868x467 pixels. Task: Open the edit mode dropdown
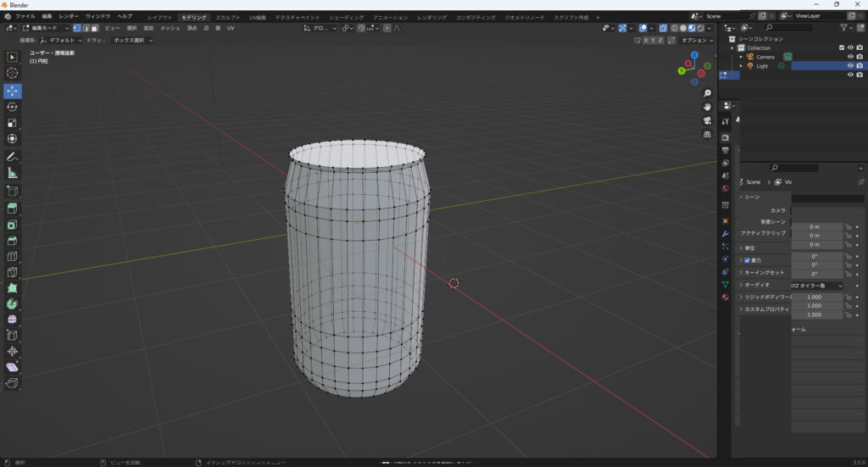tap(46, 28)
